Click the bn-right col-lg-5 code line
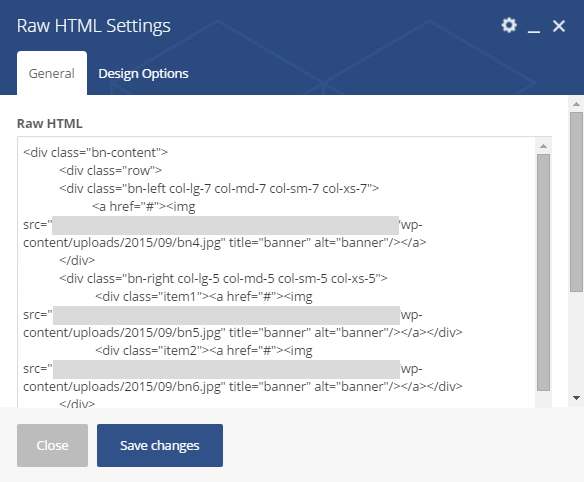The image size is (584, 482). 223,278
